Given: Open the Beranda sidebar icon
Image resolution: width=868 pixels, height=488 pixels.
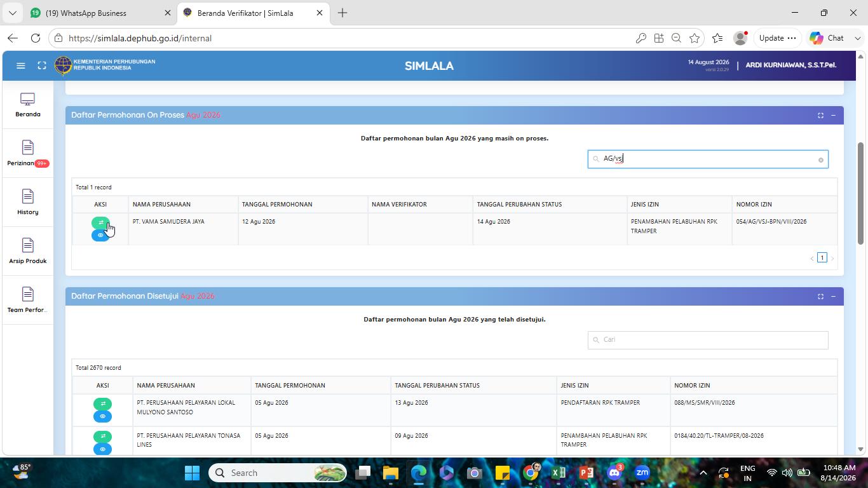Looking at the screenshot, I should click(x=27, y=105).
